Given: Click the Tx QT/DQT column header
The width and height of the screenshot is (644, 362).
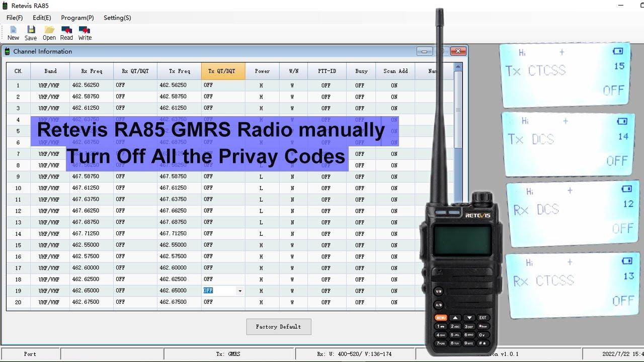Looking at the screenshot, I should pyautogui.click(x=223, y=71).
